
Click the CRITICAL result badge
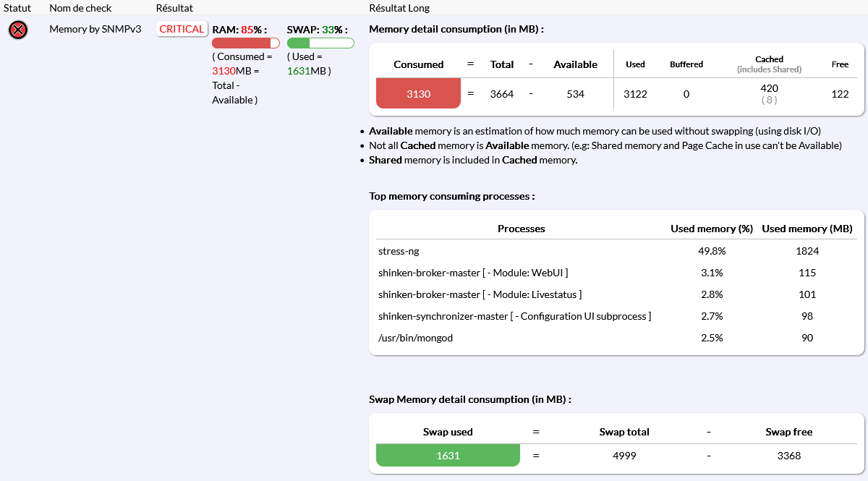(x=182, y=30)
